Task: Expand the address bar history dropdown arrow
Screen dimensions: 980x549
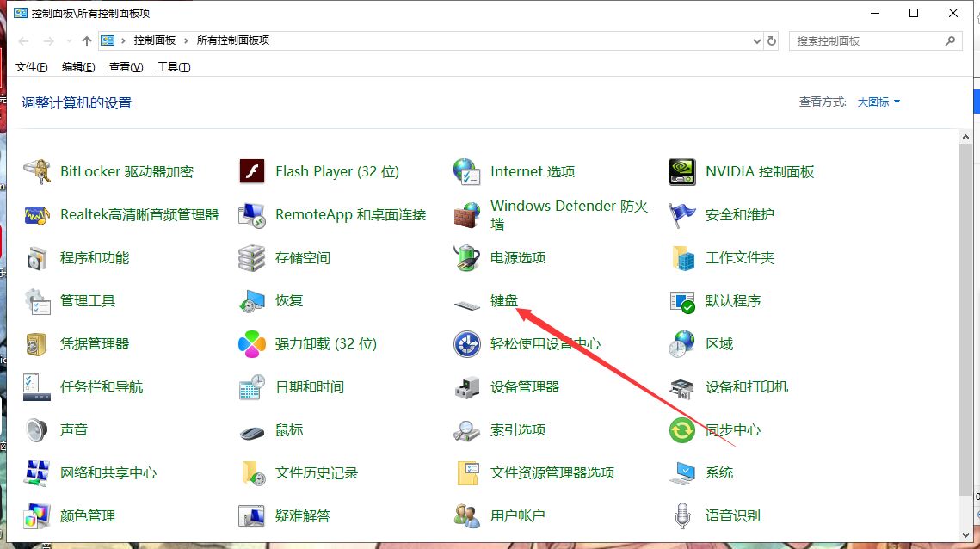Action: point(757,40)
